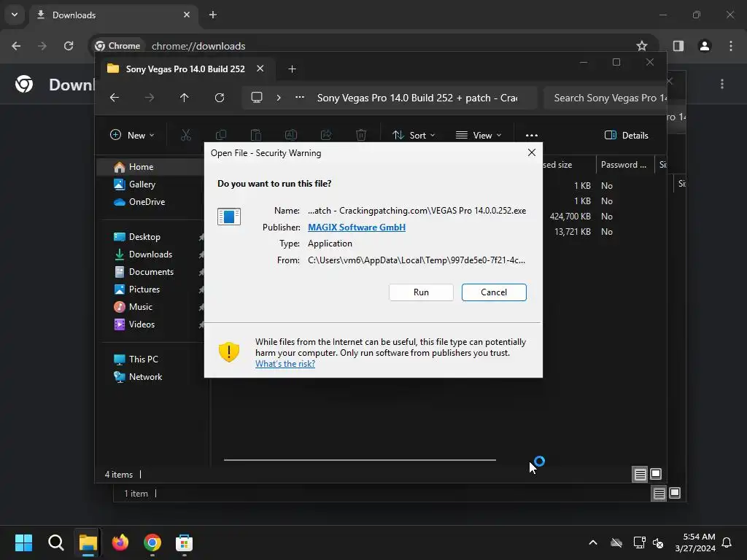This screenshot has width=747, height=560.
Task: Bookmark this page with the star icon
Action: [x=642, y=46]
